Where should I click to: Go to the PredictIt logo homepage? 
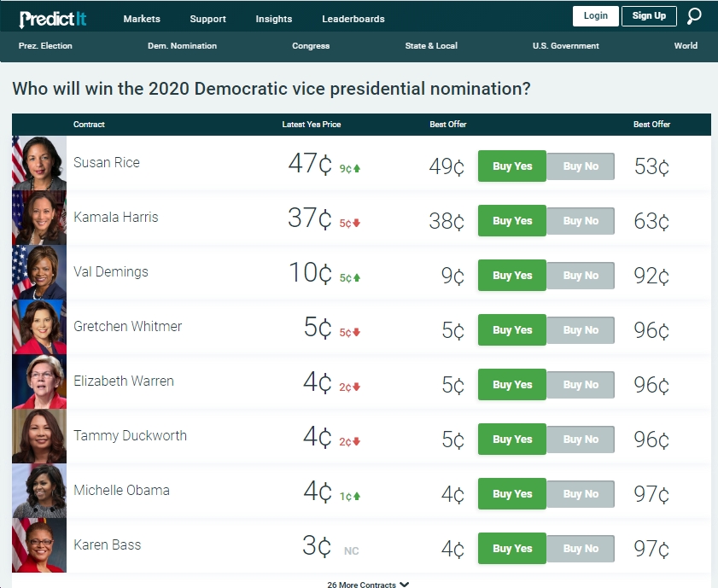point(53,19)
